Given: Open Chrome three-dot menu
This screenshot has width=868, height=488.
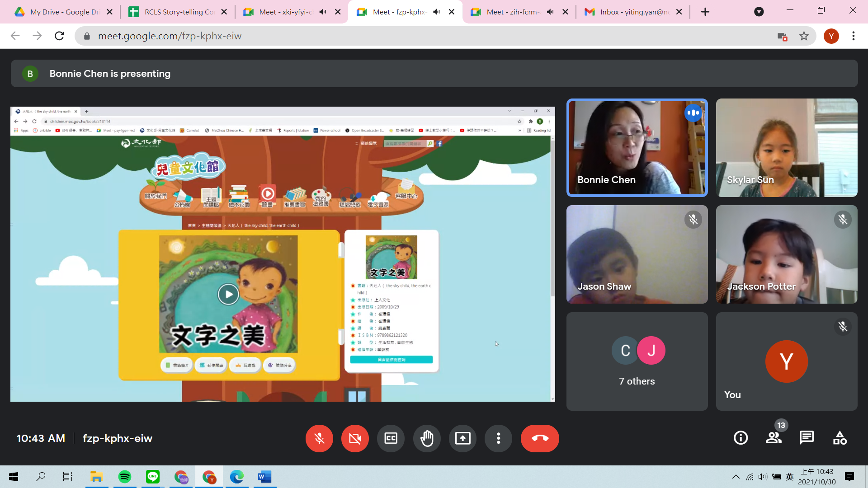Looking at the screenshot, I should pos(854,36).
